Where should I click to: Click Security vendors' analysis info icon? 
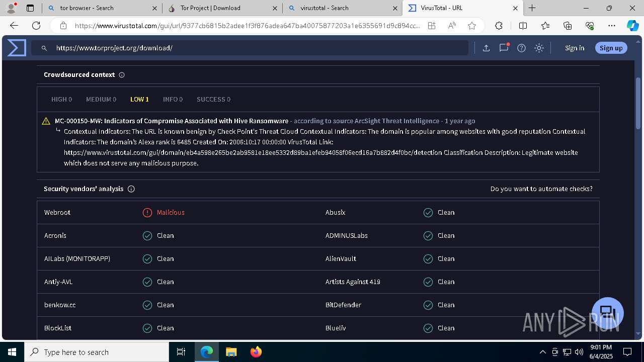coord(131,189)
